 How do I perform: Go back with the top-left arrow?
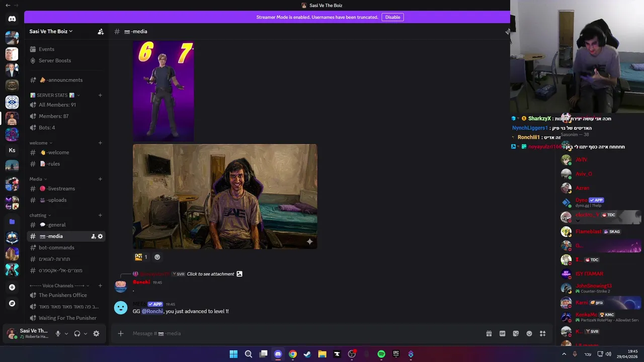pyautogui.click(x=8, y=5)
